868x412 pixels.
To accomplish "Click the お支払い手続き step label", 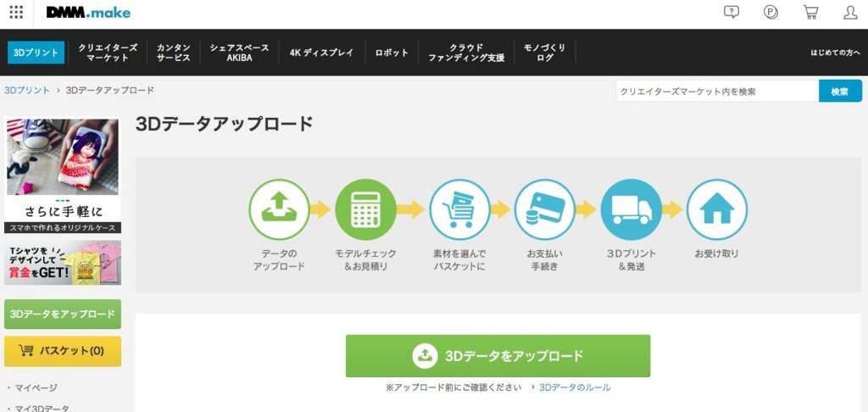I will point(545,260).
